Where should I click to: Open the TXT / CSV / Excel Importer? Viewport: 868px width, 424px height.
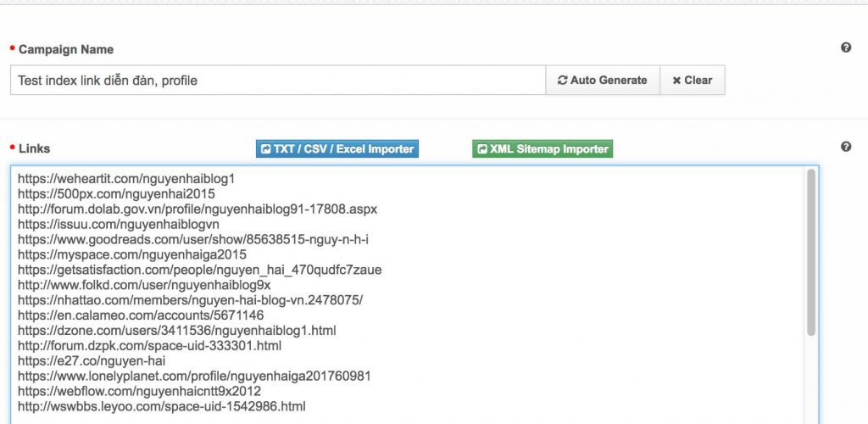point(337,149)
